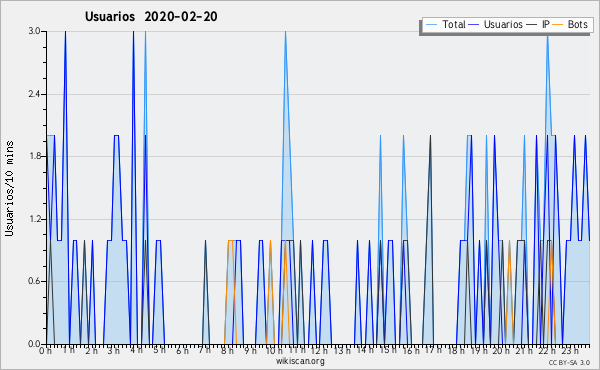Click the y-axis value 0.6
This screenshot has height=370, width=600.
[x=34, y=281]
